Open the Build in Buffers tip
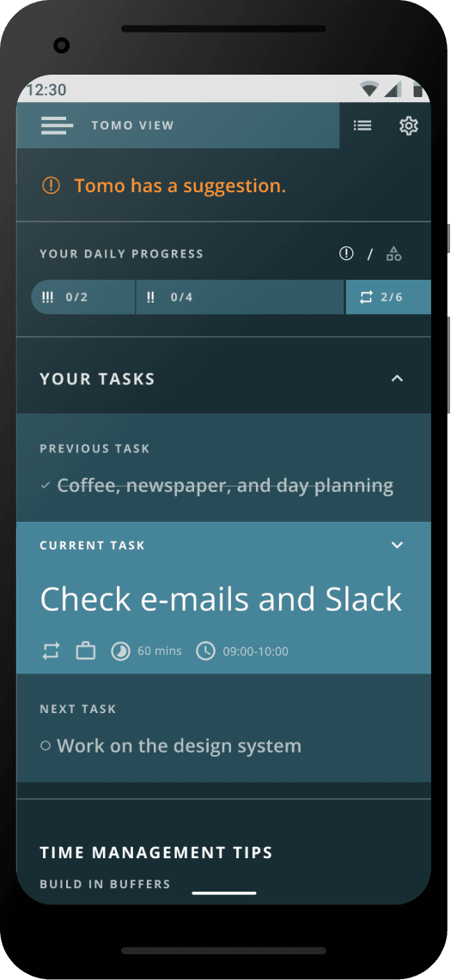The image size is (451, 980). point(105,885)
